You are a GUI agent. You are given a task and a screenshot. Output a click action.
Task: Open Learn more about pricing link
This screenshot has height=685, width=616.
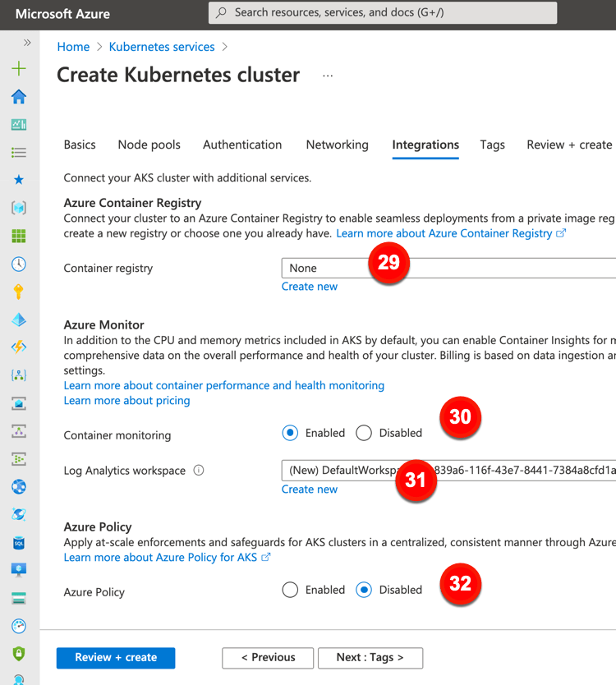point(126,401)
